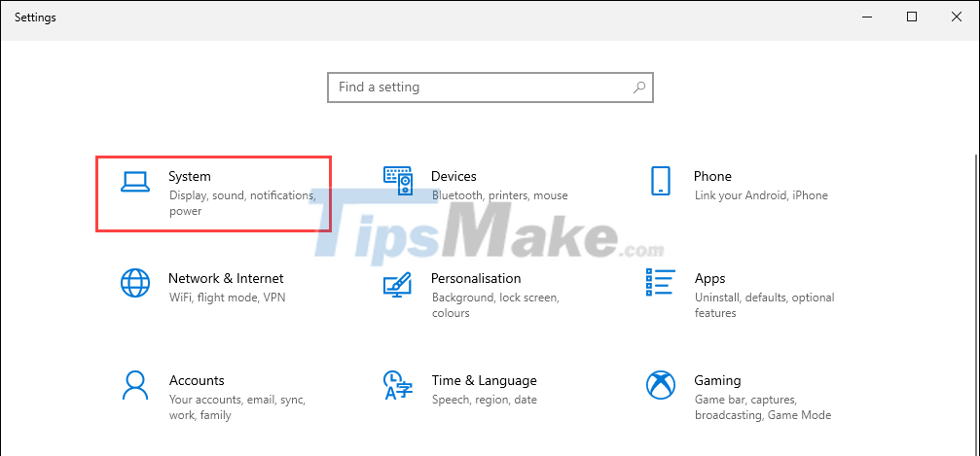Click the Personalisation paintbrush icon
Image resolution: width=980 pixels, height=456 pixels.
click(398, 284)
